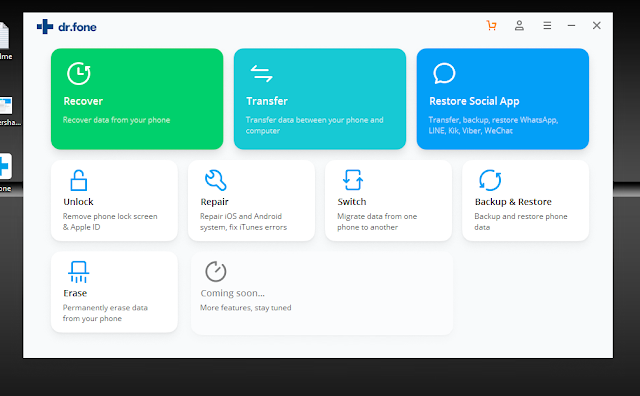Screen dimensions: 640x396
Task: Select the Restore Social App chat bubble icon
Action: click(444, 73)
